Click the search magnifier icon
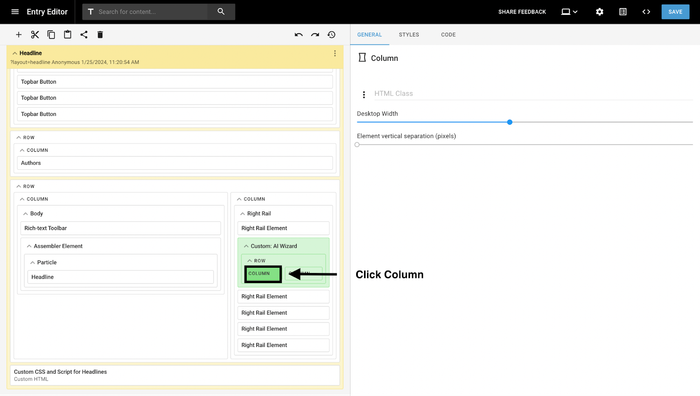 coord(221,12)
